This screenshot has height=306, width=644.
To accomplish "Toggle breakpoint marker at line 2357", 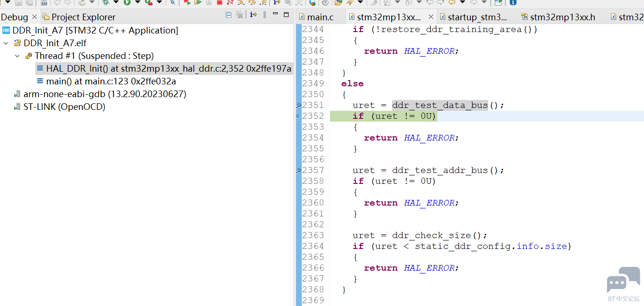I will pyautogui.click(x=298, y=171).
